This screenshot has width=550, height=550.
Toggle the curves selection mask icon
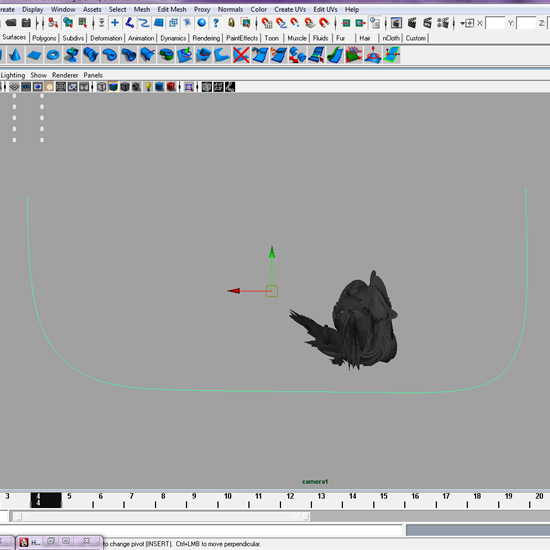click(143, 23)
